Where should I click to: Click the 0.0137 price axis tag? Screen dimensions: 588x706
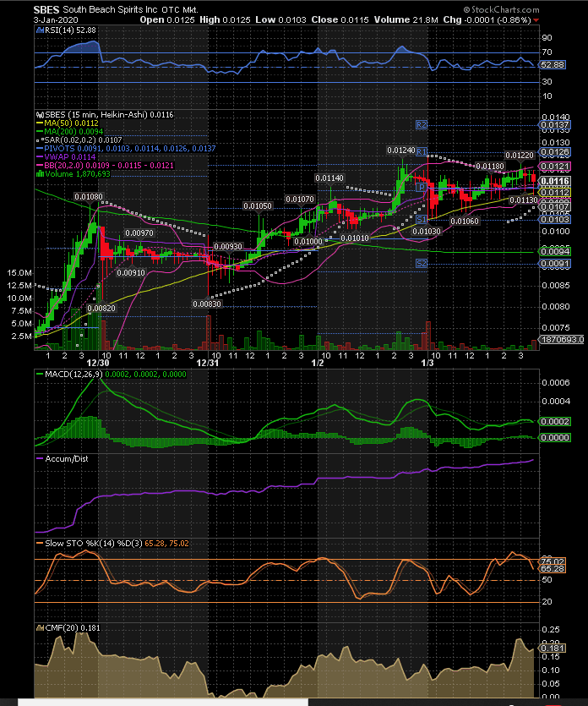[x=555, y=125]
